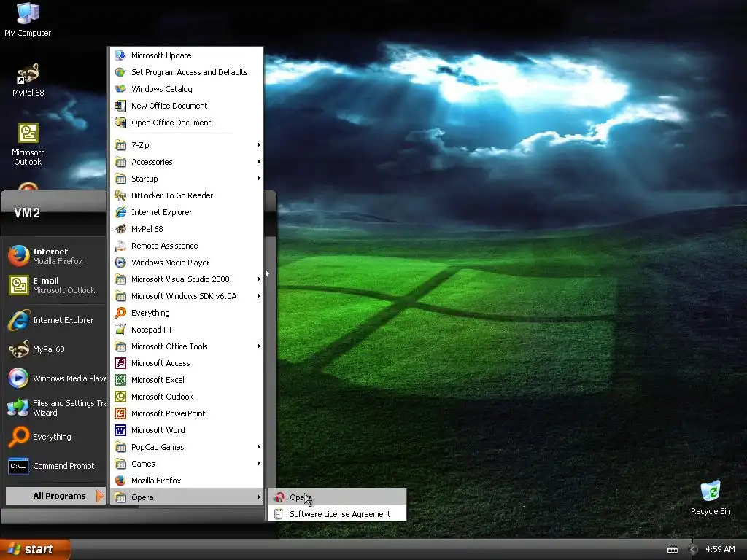Open MyPal 68 desktop shortcut icon
This screenshot has width=747, height=560.
(x=28, y=80)
